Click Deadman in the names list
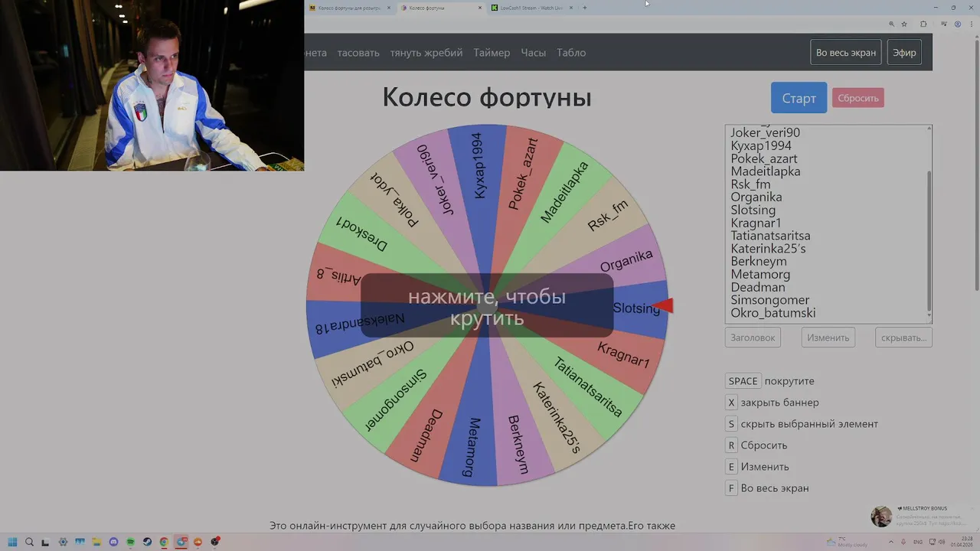The image size is (980, 551). click(x=757, y=287)
